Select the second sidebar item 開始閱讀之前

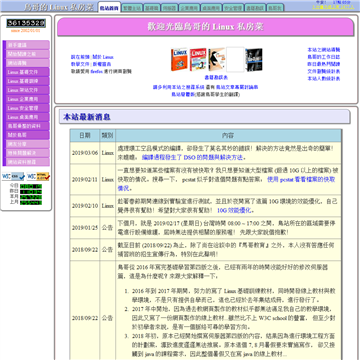click(x=28, y=54)
